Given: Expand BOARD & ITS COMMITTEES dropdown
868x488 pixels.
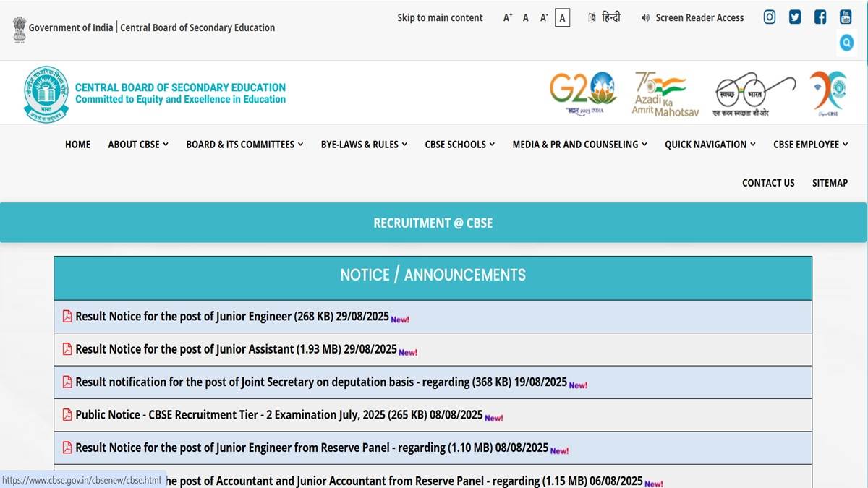Looking at the screenshot, I should pyautogui.click(x=244, y=145).
